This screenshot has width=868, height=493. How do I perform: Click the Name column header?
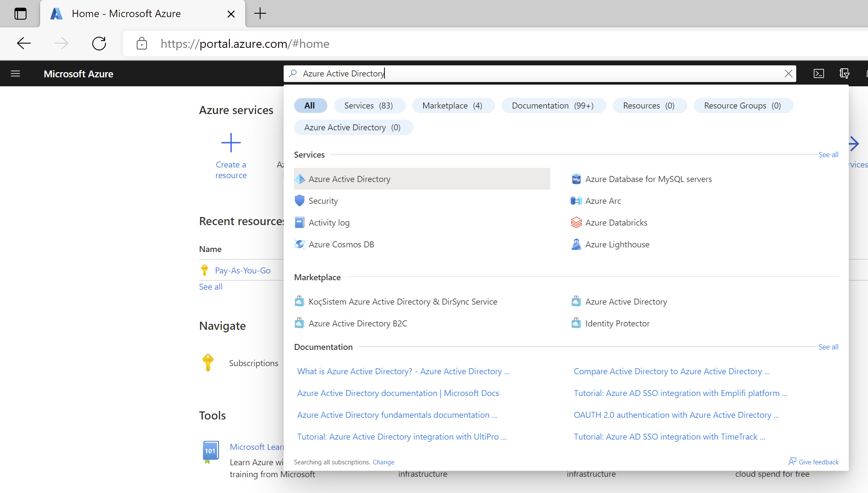click(x=210, y=249)
